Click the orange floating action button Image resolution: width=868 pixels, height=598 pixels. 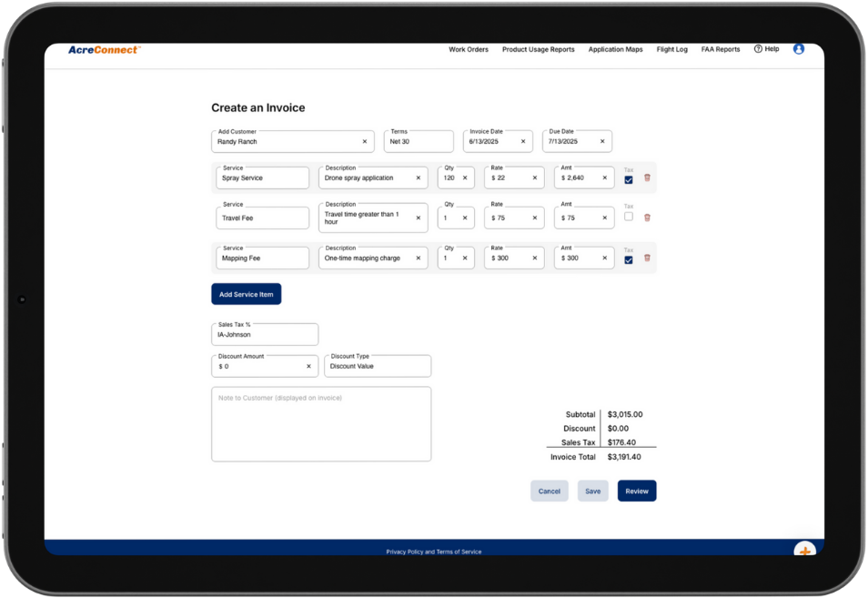pyautogui.click(x=806, y=550)
